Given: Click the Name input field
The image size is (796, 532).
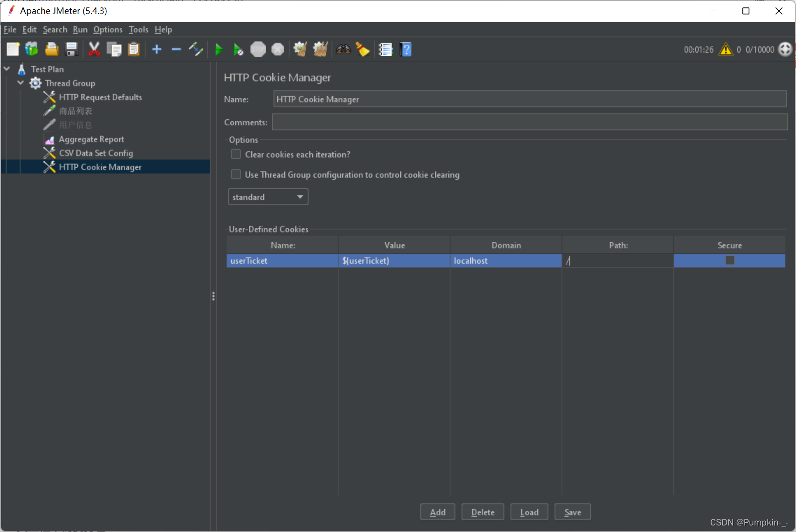Looking at the screenshot, I should pyautogui.click(x=529, y=99).
